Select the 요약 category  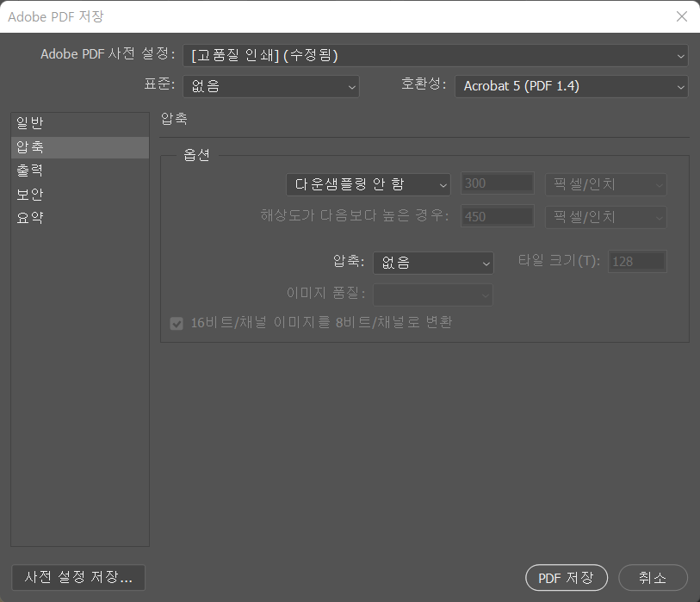pos(80,218)
